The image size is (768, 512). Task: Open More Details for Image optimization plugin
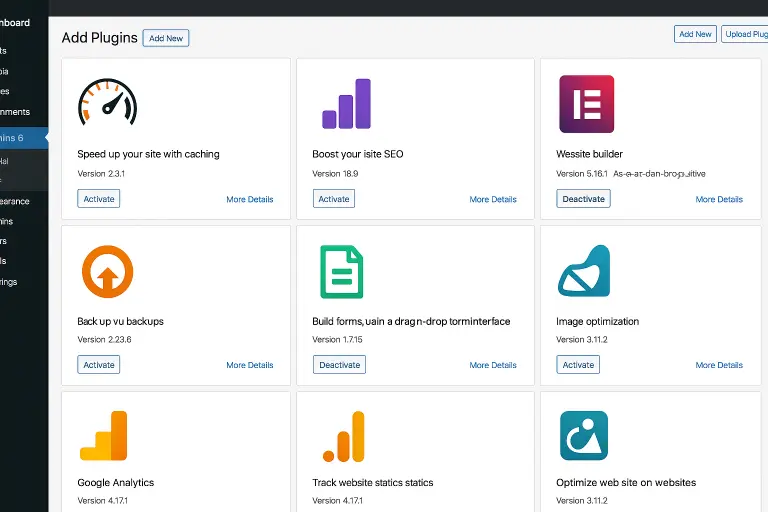click(x=719, y=365)
